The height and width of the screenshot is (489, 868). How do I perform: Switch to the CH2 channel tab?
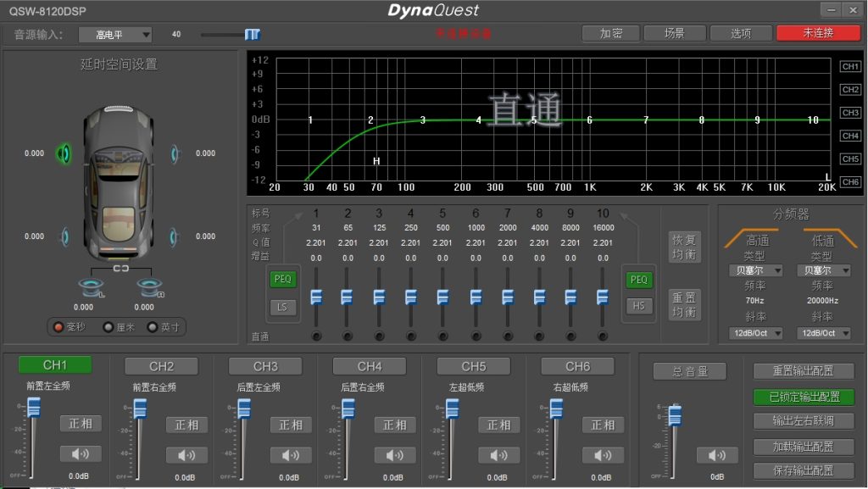tap(161, 366)
